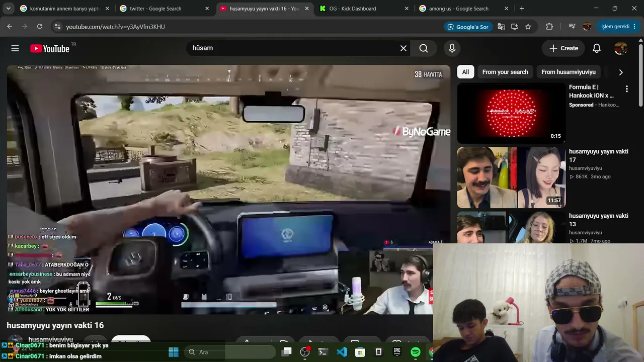Launch OBS Studio from the taskbar
The width and height of the screenshot is (644, 362).
(305, 352)
